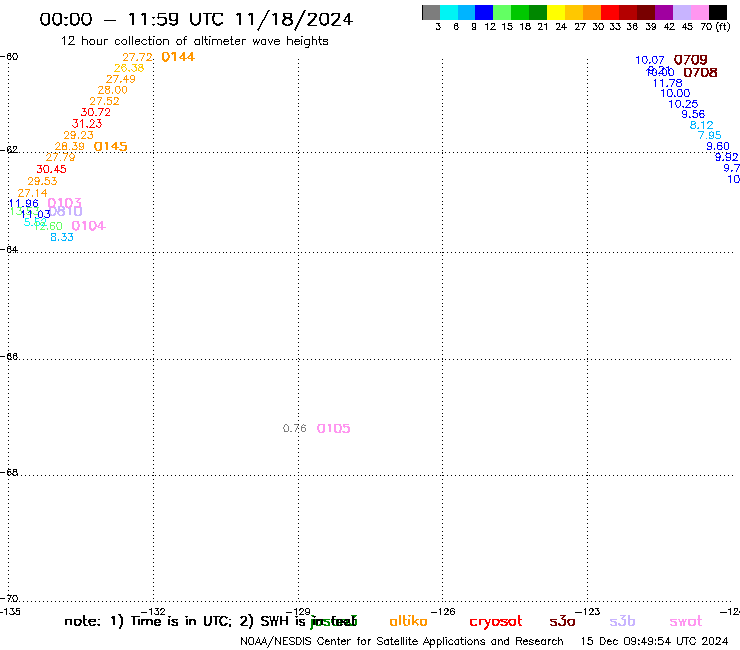Select the '15 Dec 09:49:54 UTC 2024' timestamp
Viewport: 740px width, 650px height.
tap(655, 641)
